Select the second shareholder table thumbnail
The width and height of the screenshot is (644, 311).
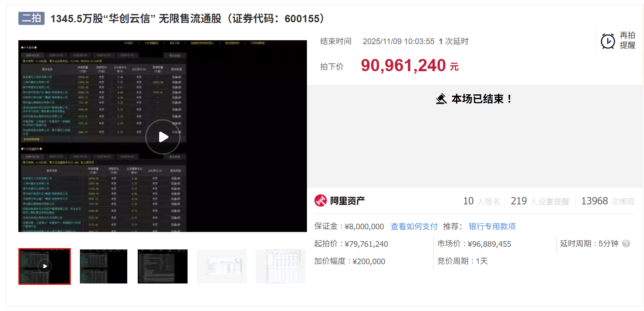pyautogui.click(x=104, y=266)
